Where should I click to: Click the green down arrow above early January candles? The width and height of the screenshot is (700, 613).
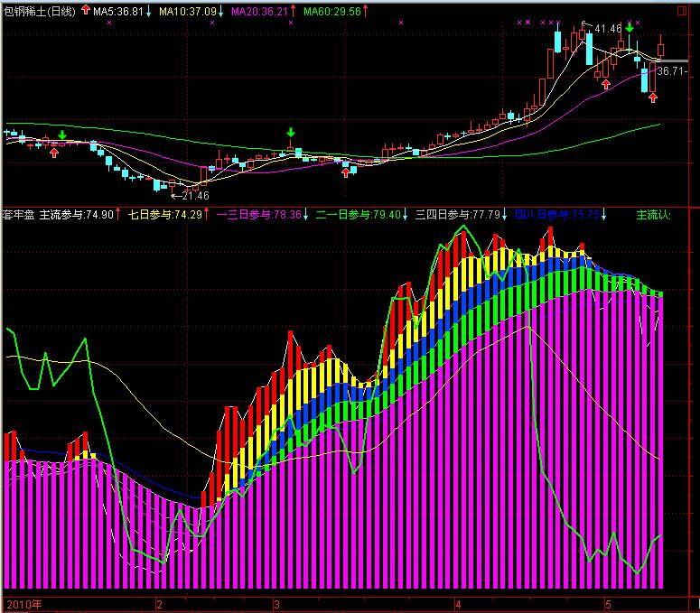[x=62, y=135]
